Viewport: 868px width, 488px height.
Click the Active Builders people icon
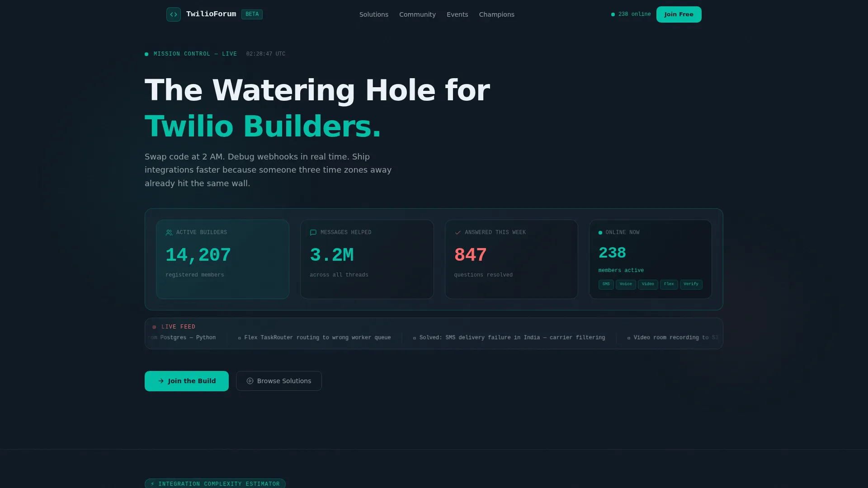[x=169, y=233]
